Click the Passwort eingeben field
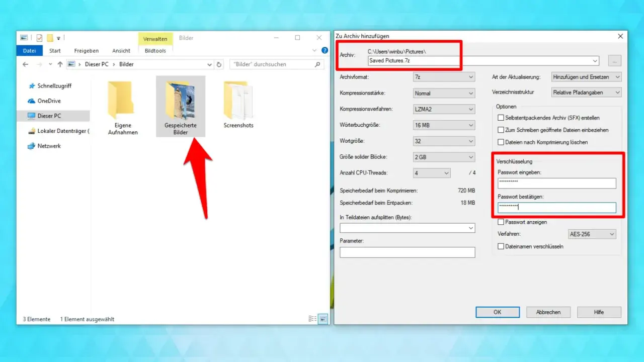 (556, 183)
